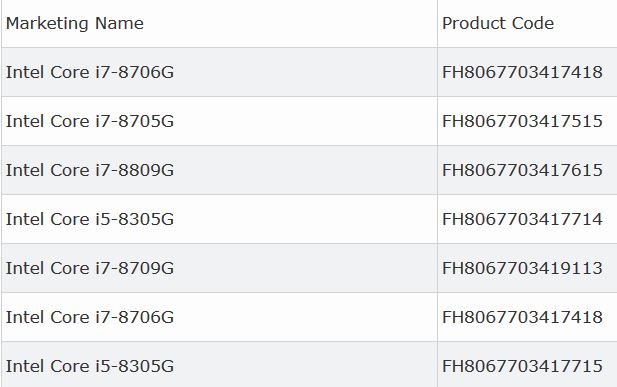Click code FH8067703417418 below the FH8067703419113 row

[522, 317]
